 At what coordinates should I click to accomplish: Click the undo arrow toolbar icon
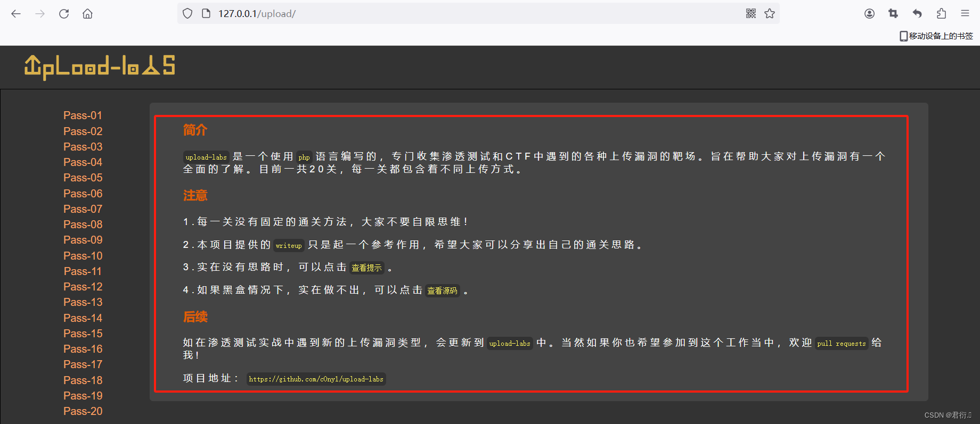(x=917, y=14)
